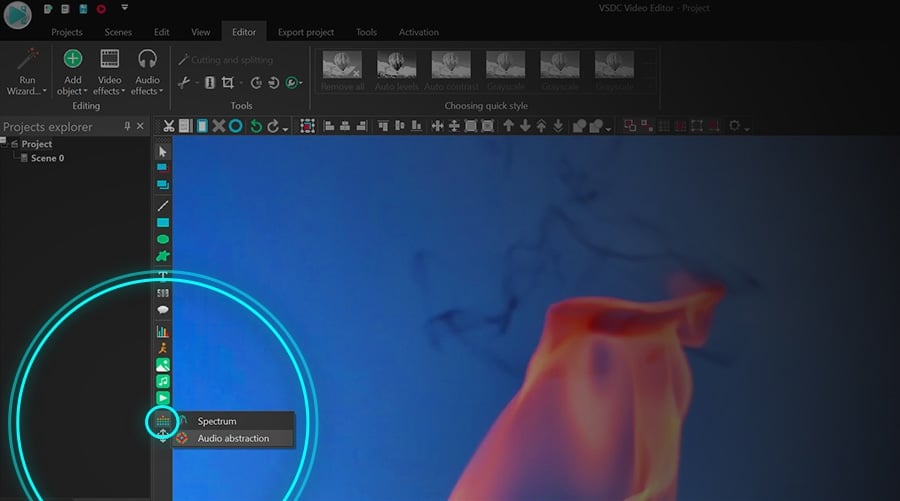Select the pointer arrow tool

(162, 152)
